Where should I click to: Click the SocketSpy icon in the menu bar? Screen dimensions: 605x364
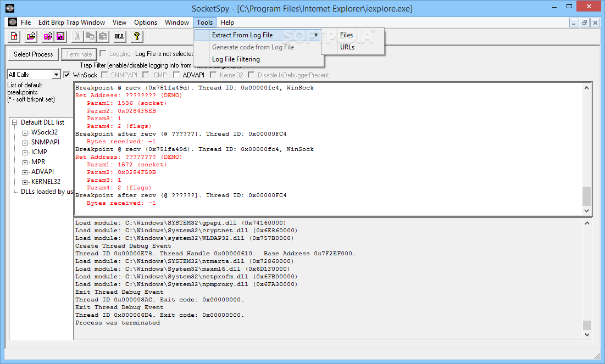click(x=13, y=23)
